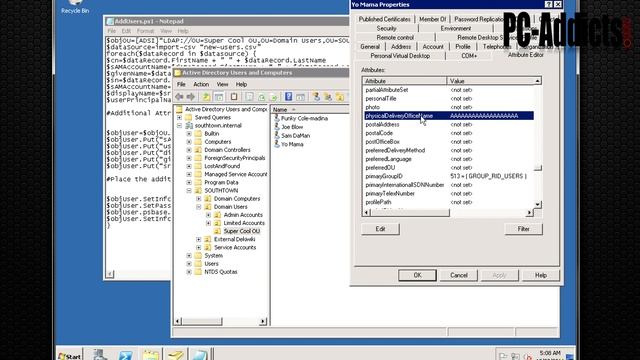Switch to the General tab

370,47
